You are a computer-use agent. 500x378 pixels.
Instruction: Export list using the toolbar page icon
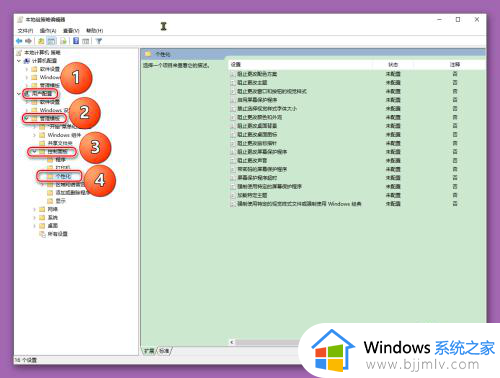(63, 41)
